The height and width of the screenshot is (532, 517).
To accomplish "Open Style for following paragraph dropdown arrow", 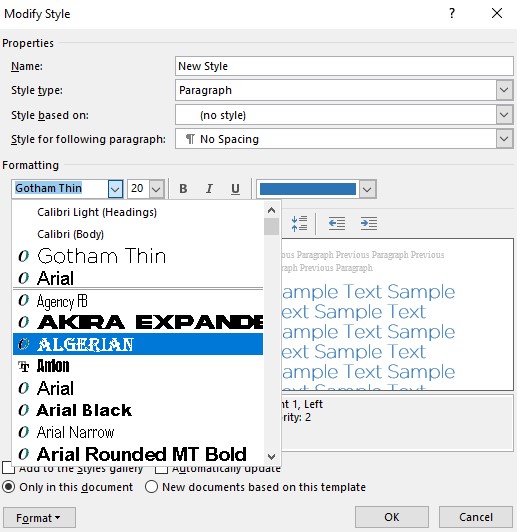I will click(504, 139).
